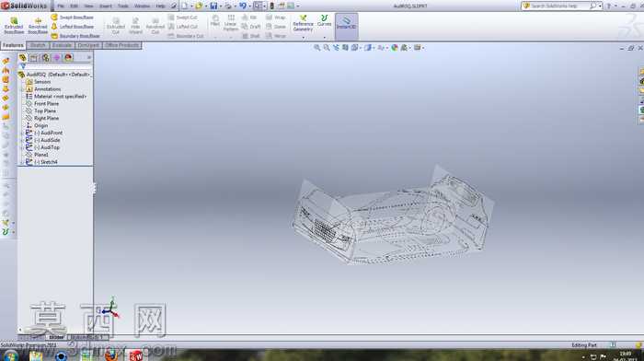Select the Dome tool
The image size is (644, 361).
(x=276, y=27)
